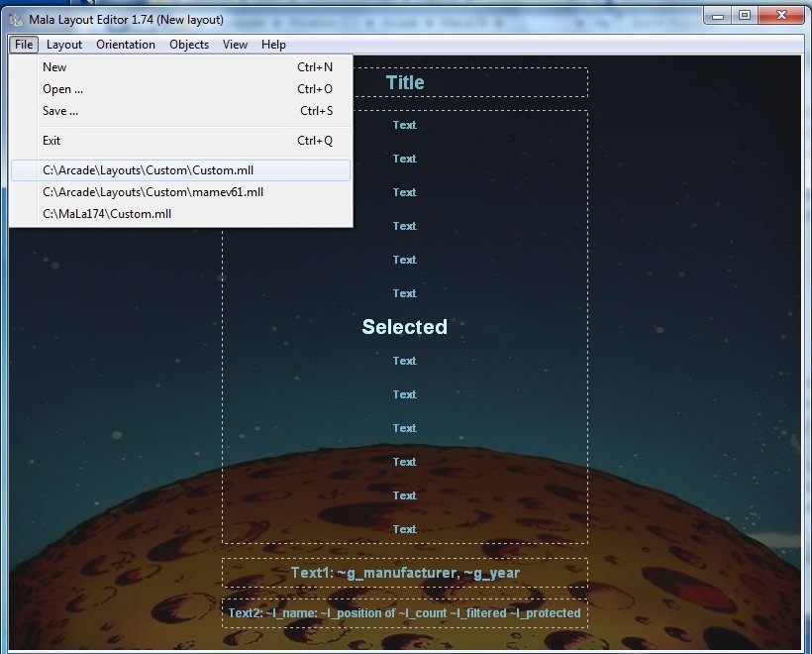Screen dimensions: 812x654
Task: Choose Exit from the File menu
Action: (x=181, y=141)
